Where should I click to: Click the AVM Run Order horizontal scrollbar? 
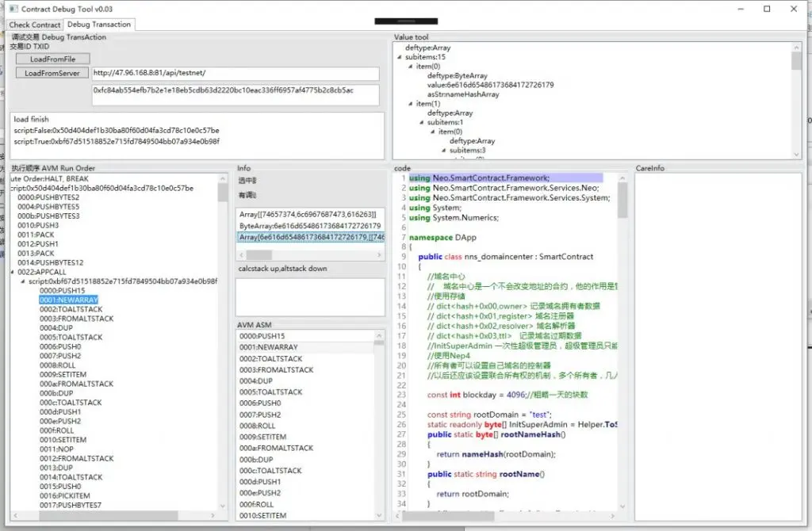108,515
